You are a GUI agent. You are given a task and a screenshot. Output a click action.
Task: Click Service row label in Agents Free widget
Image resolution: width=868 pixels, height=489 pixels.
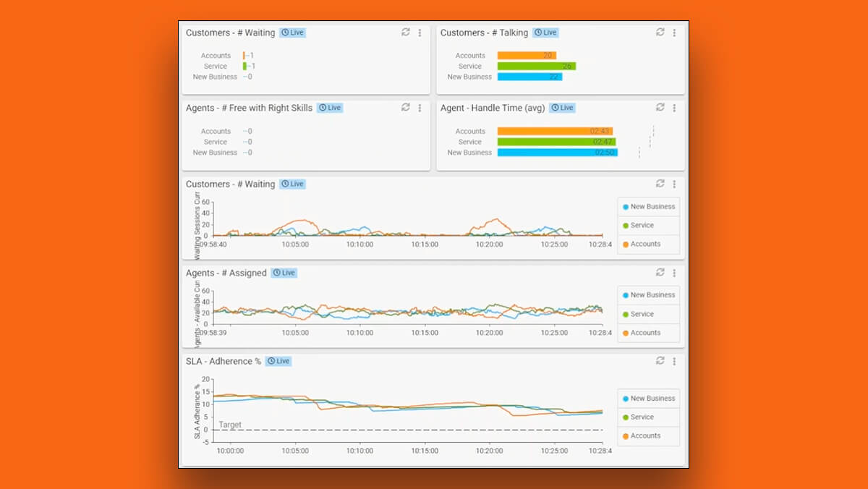click(216, 142)
